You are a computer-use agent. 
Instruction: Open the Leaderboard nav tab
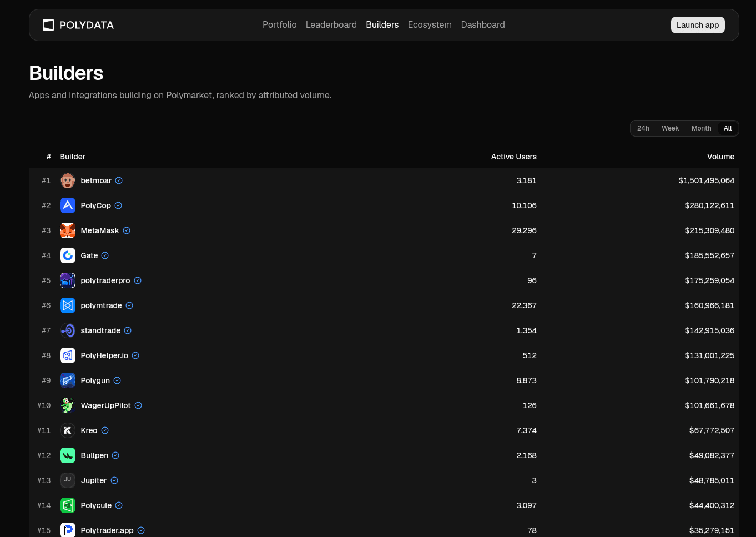click(331, 25)
